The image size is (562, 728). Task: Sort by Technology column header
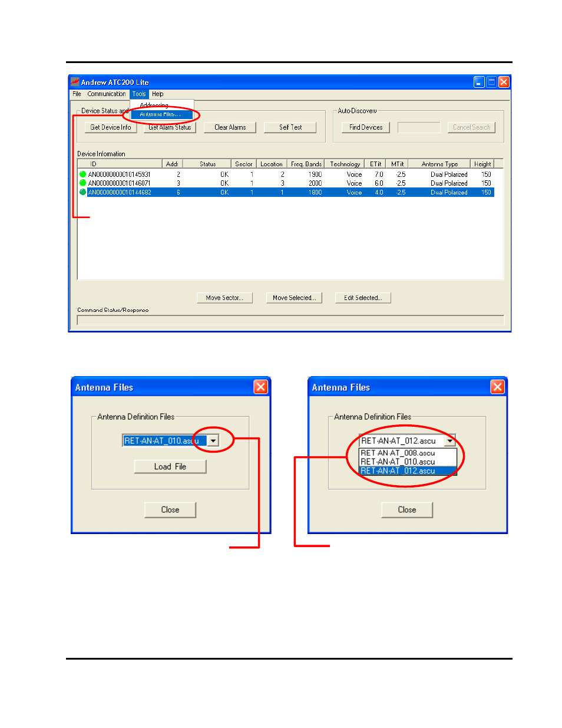[345, 164]
